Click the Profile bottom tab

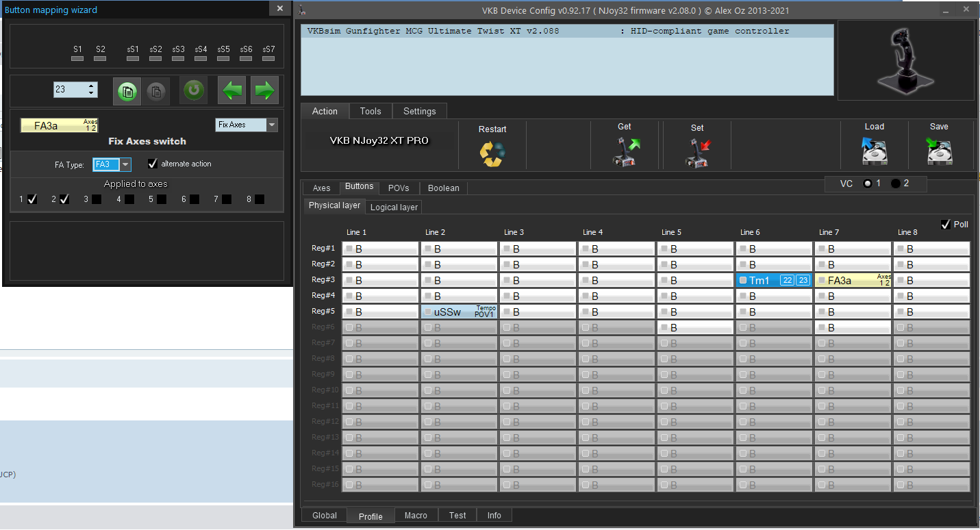point(370,516)
